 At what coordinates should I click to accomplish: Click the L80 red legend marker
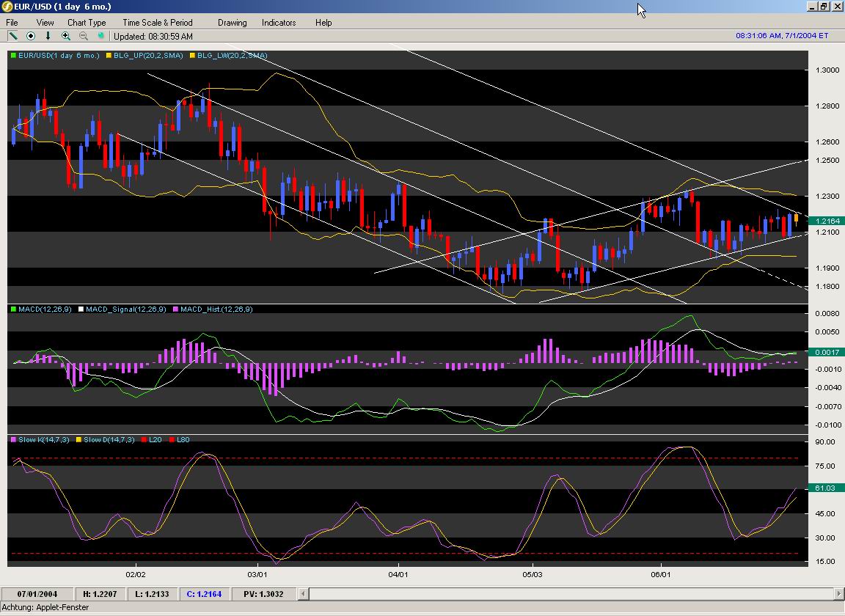[x=172, y=440]
